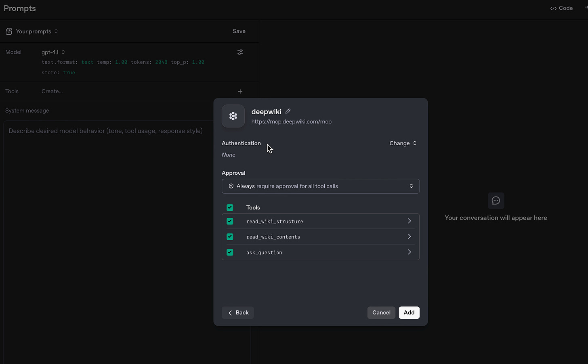Click the conversation chat bubble icon

click(x=496, y=201)
